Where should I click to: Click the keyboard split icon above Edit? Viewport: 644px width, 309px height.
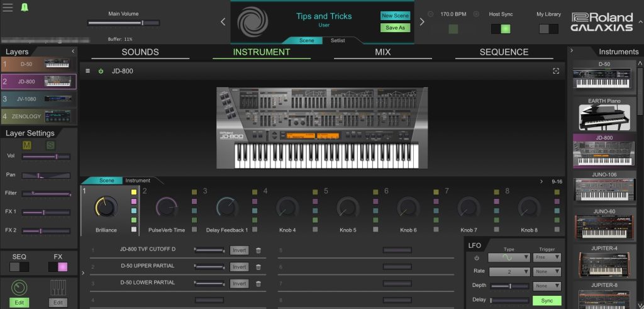coord(58,287)
